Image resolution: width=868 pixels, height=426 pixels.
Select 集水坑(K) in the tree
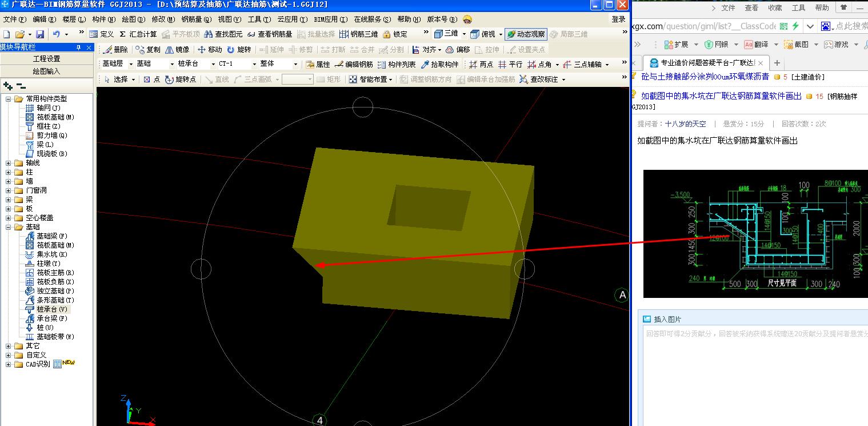(51, 254)
